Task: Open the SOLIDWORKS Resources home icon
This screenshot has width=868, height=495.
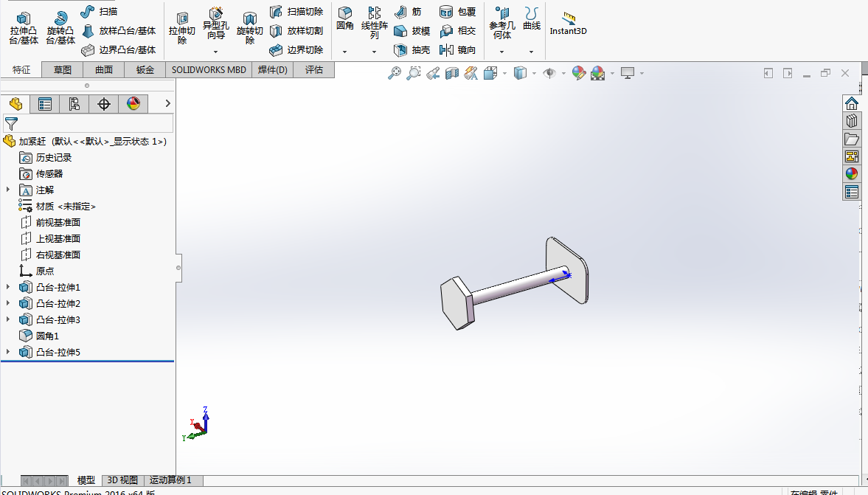Action: click(851, 103)
